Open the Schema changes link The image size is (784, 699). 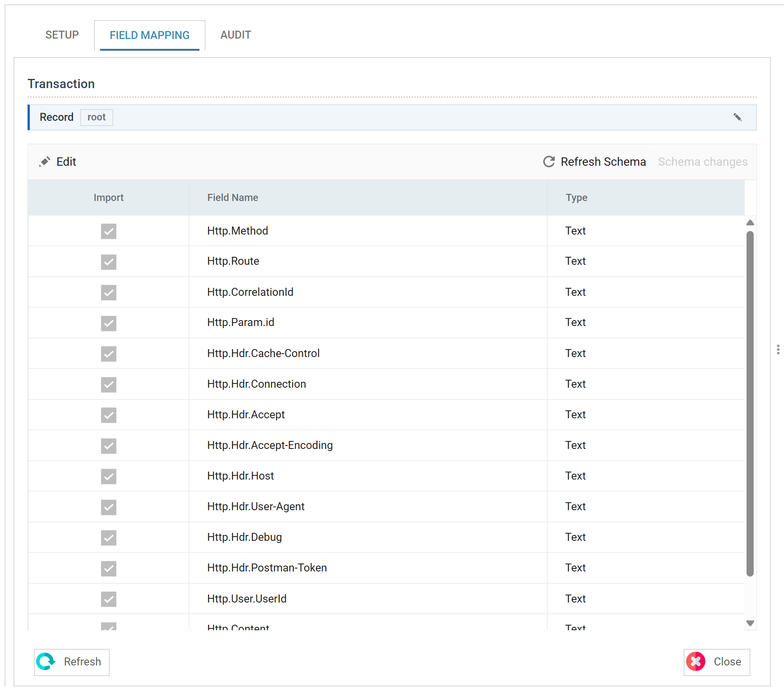[x=703, y=162]
